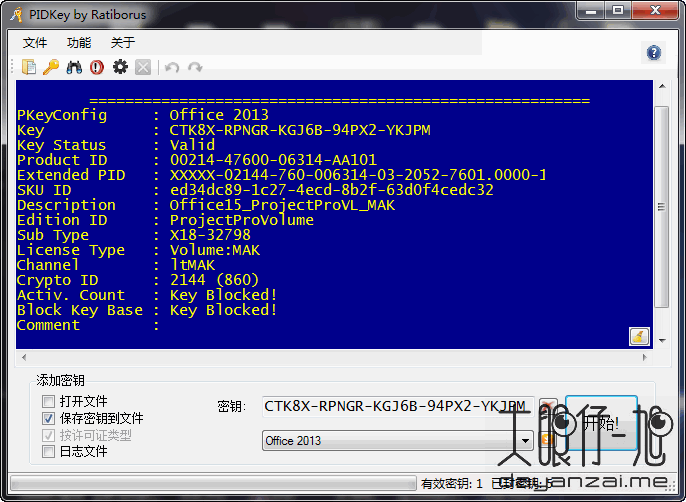686x502 pixels.
Task: Open the 文件 menu
Action: [35, 42]
